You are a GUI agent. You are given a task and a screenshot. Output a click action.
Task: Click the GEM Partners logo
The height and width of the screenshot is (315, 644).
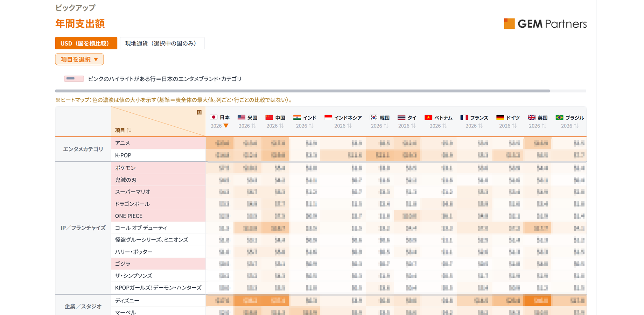coord(545,24)
